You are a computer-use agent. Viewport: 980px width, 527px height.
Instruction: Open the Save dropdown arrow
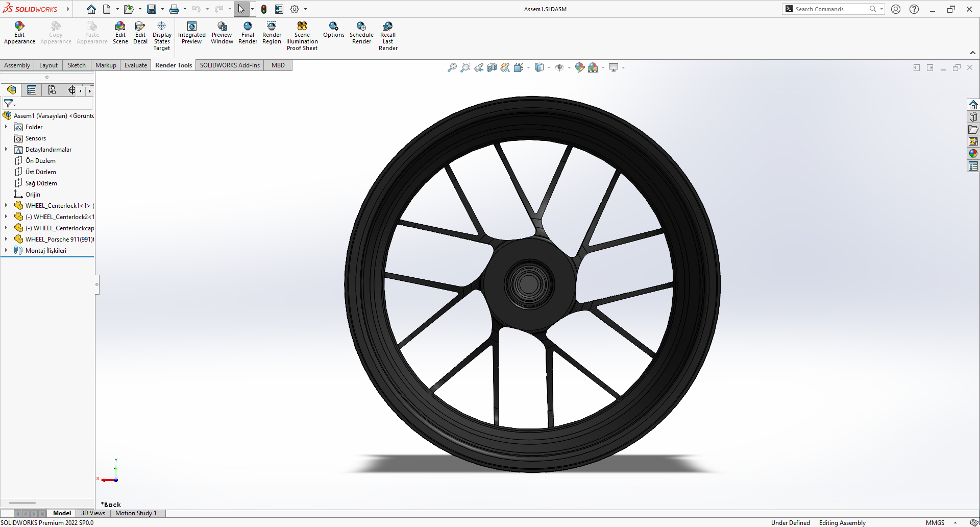coord(162,9)
